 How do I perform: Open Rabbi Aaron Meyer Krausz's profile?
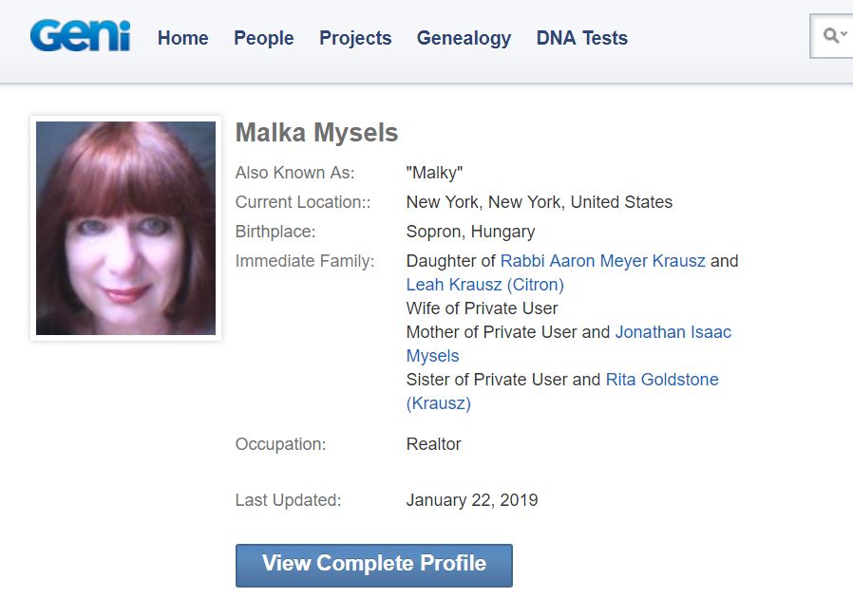pyautogui.click(x=602, y=261)
